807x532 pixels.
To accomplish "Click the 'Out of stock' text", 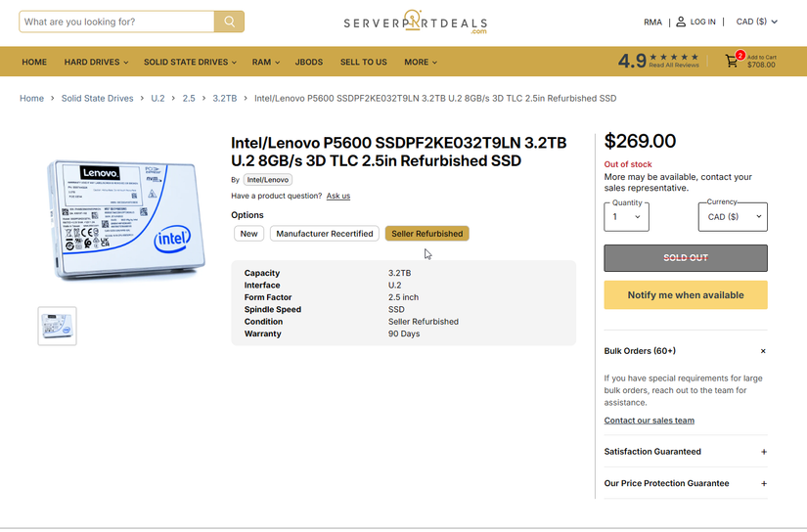I will click(x=628, y=164).
